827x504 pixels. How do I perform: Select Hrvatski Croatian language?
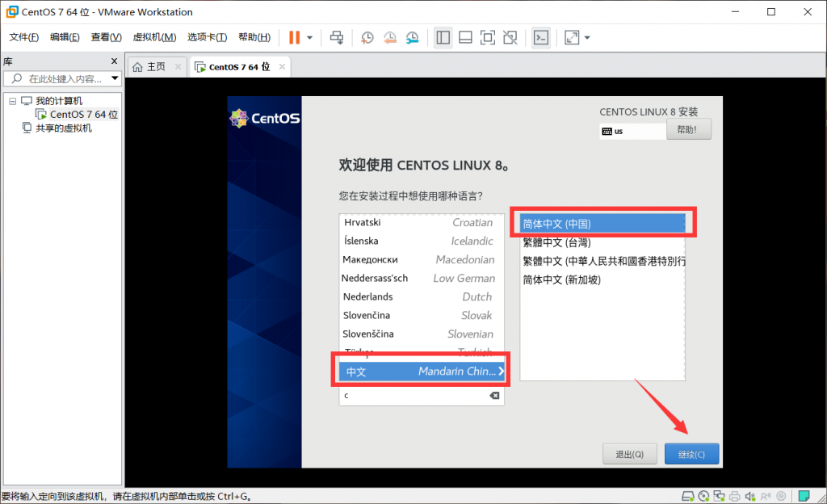coord(421,222)
